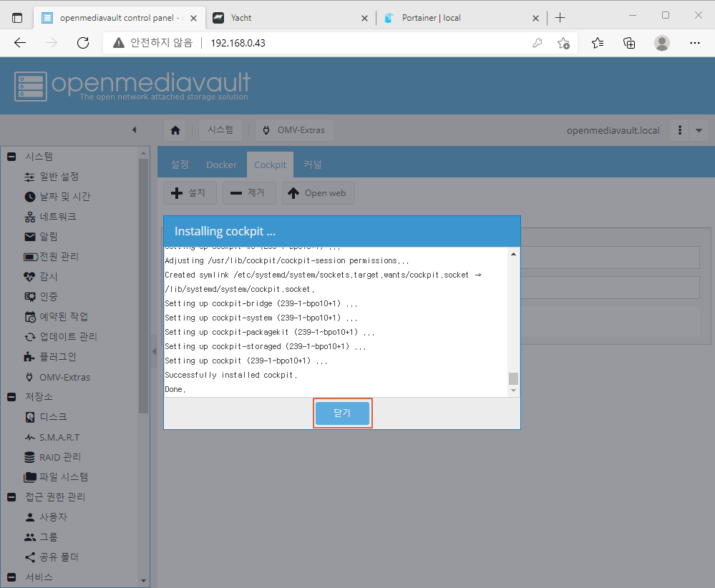Switch to the 설정 tab

coord(179,165)
